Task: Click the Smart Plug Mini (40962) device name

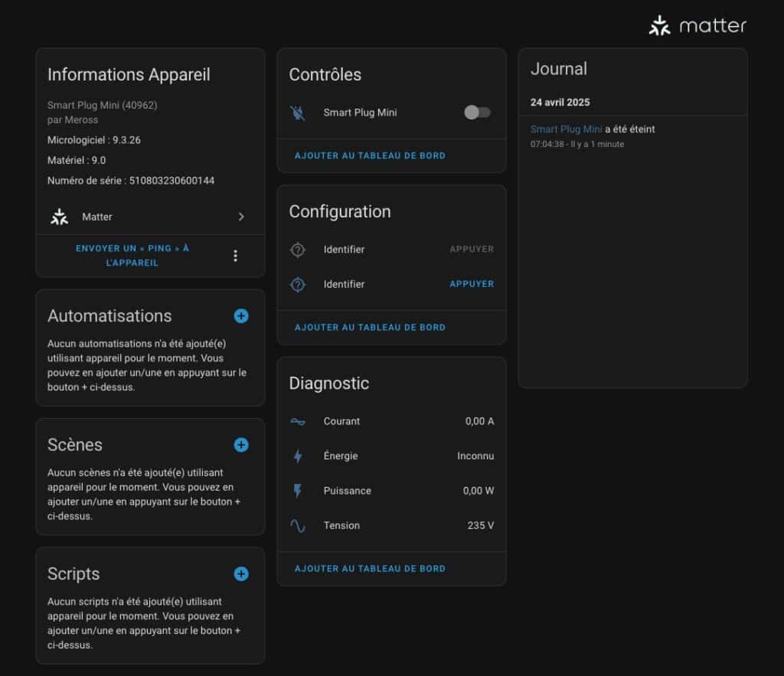Action: [x=102, y=105]
